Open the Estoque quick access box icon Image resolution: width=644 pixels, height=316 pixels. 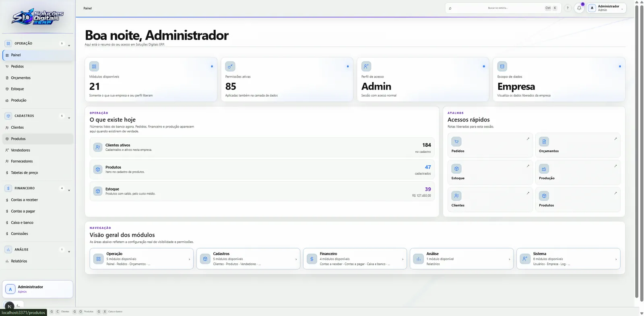tap(456, 169)
